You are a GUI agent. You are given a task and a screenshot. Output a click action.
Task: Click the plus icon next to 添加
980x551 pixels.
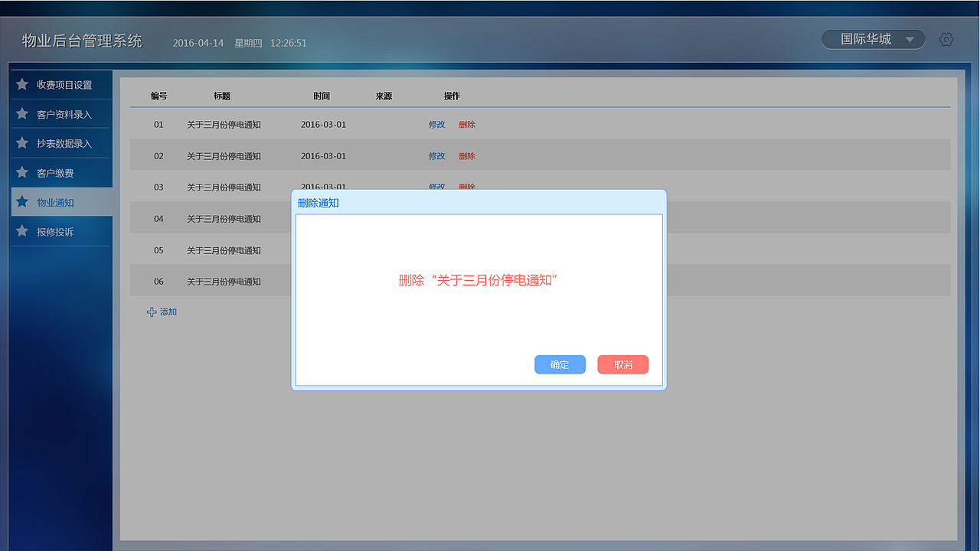click(x=152, y=311)
